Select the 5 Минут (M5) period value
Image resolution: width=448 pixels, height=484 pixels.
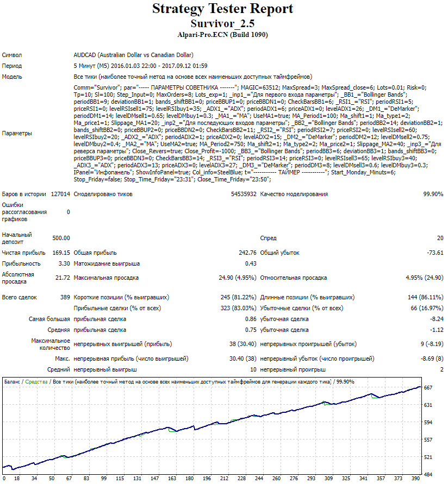click(140, 66)
